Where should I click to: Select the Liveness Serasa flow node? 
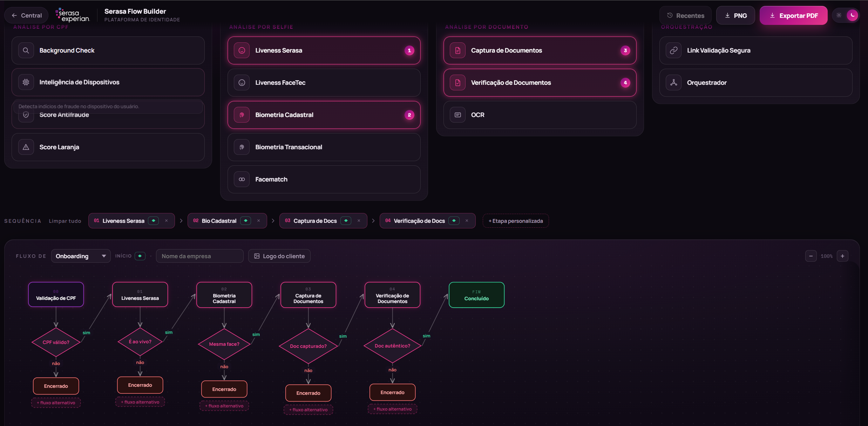click(140, 295)
